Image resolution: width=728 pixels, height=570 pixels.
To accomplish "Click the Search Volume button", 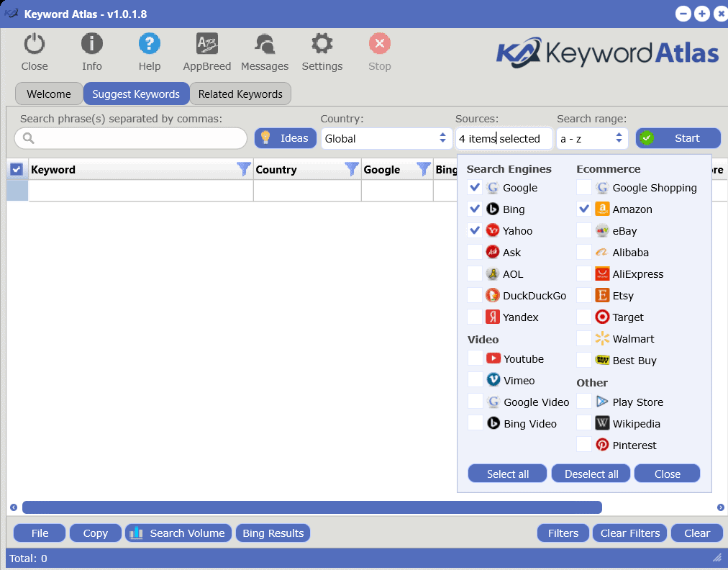I will [x=178, y=533].
